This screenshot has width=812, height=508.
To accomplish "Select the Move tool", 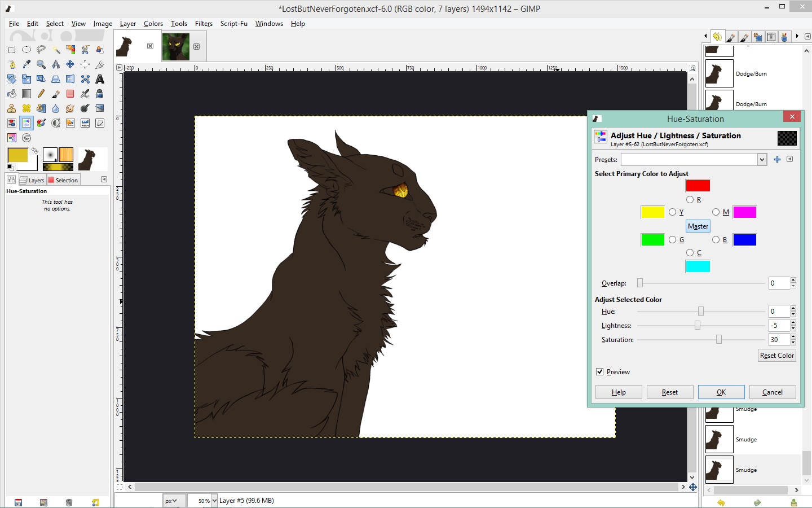I will pos(70,64).
